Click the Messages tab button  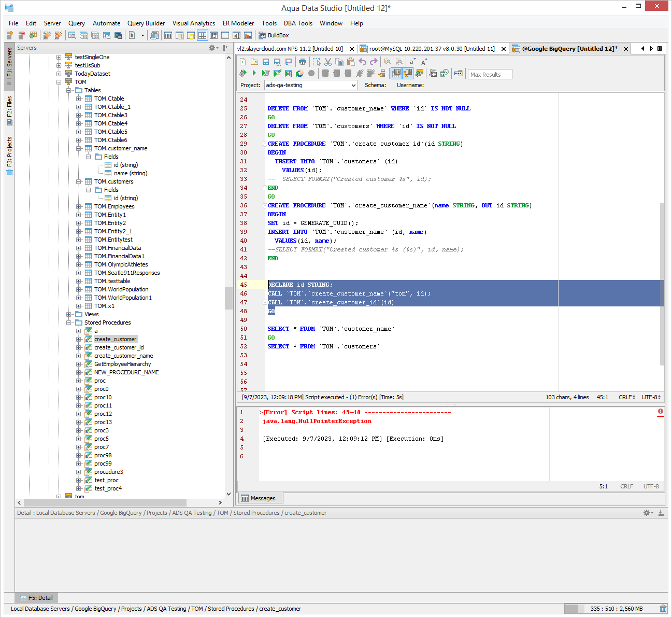click(x=258, y=498)
